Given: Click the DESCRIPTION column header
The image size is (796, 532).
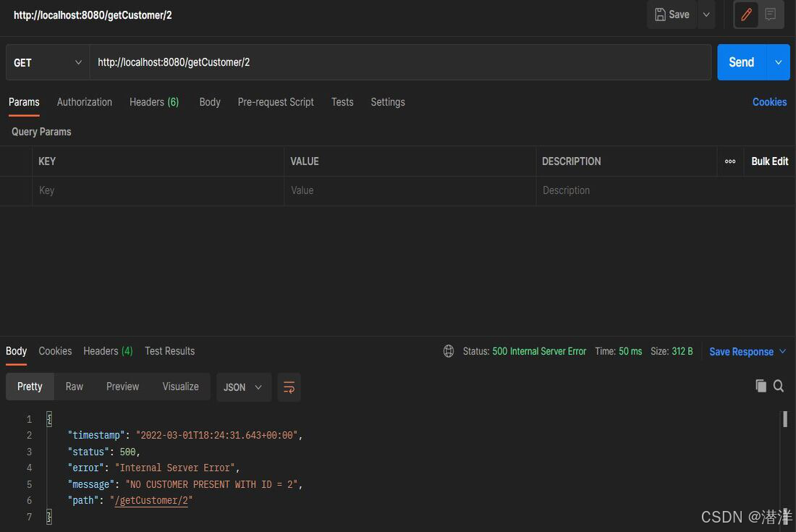Looking at the screenshot, I should pyautogui.click(x=571, y=161).
